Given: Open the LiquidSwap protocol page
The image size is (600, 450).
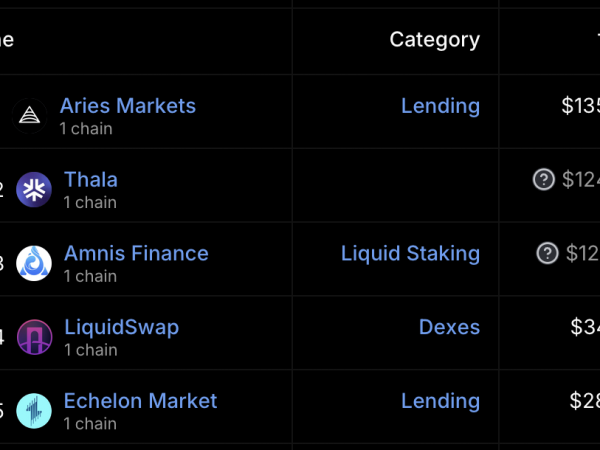Looking at the screenshot, I should point(122,328).
